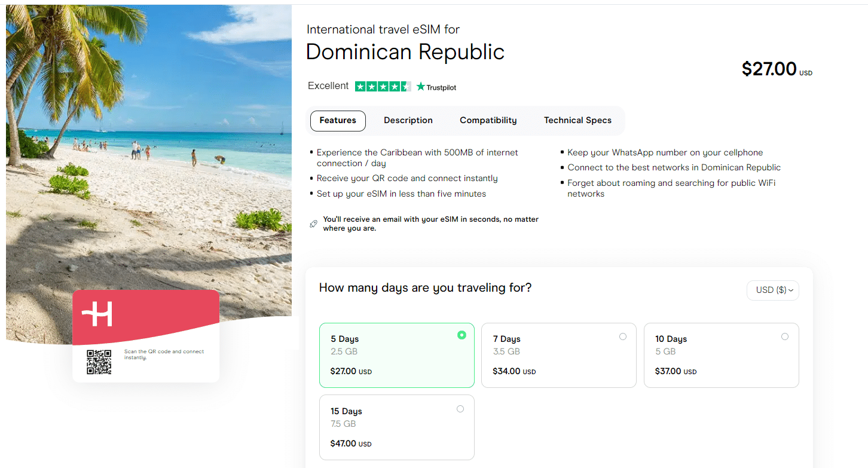Image resolution: width=868 pixels, height=468 pixels.
Task: Open the USD ($) currency dropdown
Action: (x=772, y=290)
